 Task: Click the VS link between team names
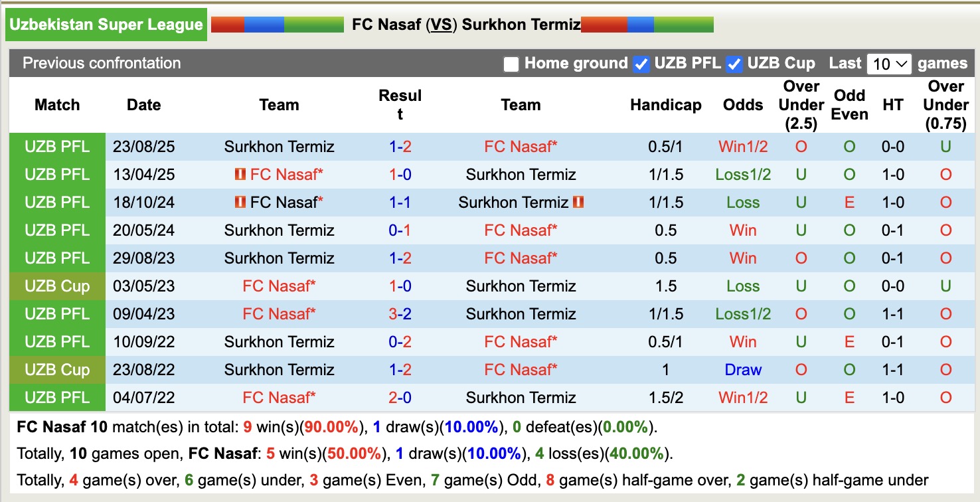point(441,25)
